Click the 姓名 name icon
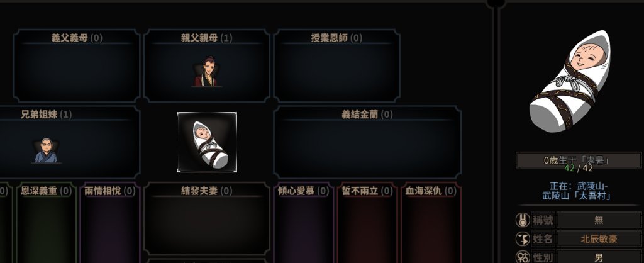This screenshot has width=644, height=263. 523,238
